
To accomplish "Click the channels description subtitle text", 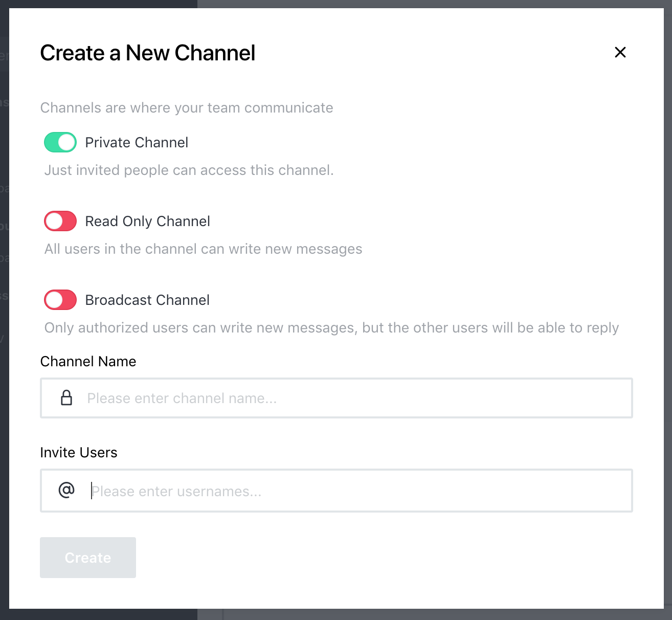I will click(x=187, y=108).
